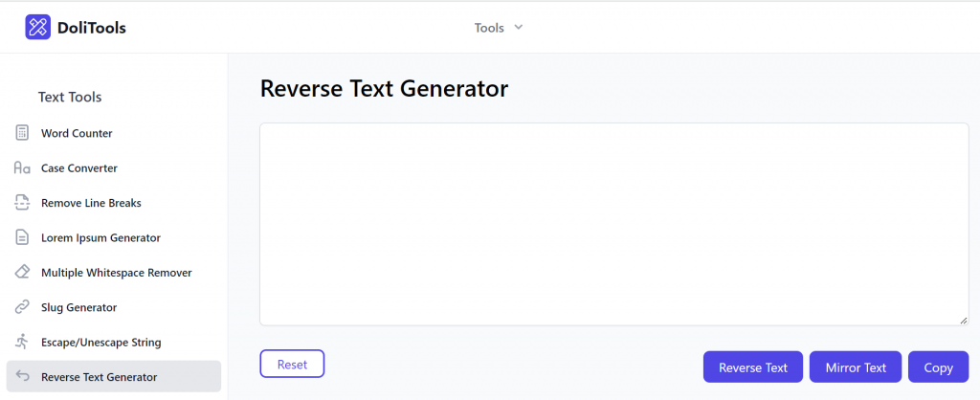Go to Case Converter tool
This screenshot has height=400, width=980.
point(79,168)
